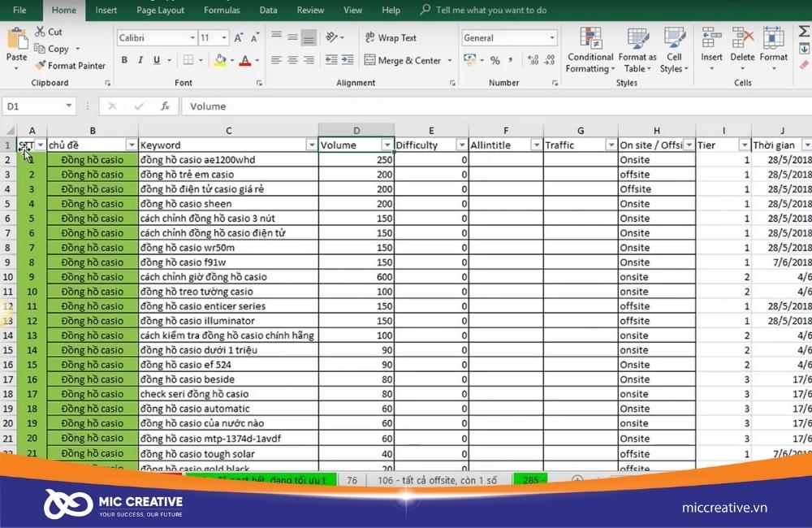This screenshot has width=812, height=528.
Task: Align cell text left
Action: tap(277, 60)
